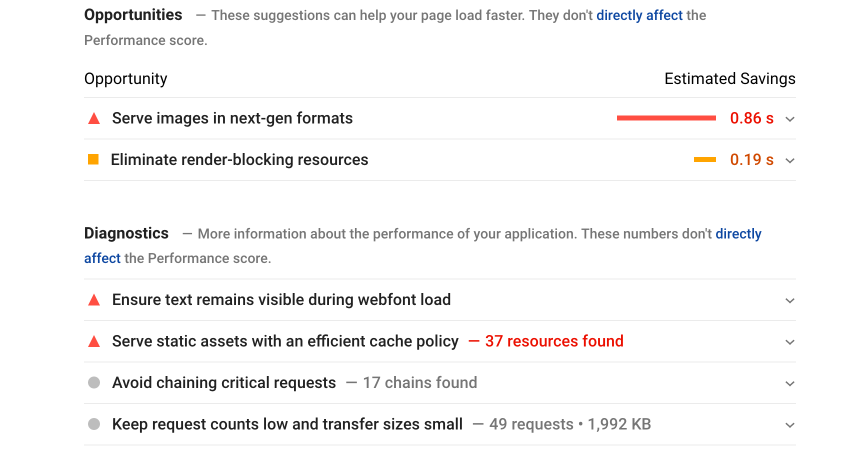
Task: Click red triangle next to cache policy audit
Action: tap(94, 341)
